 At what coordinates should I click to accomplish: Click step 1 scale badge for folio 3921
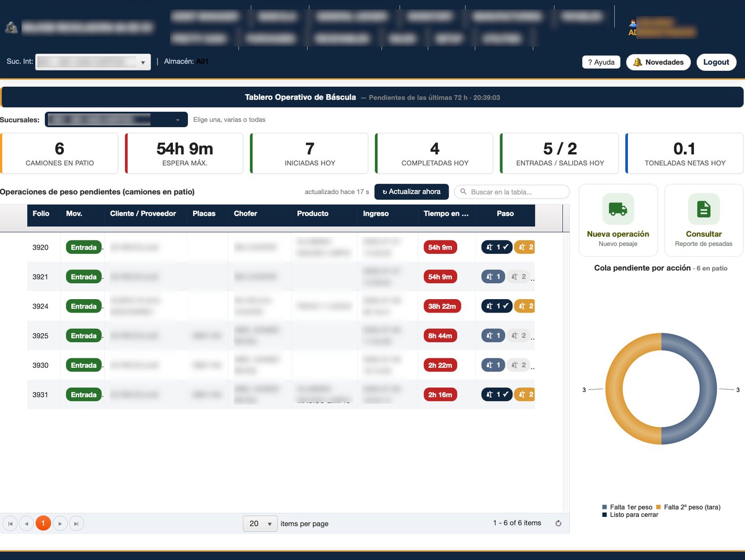click(493, 277)
